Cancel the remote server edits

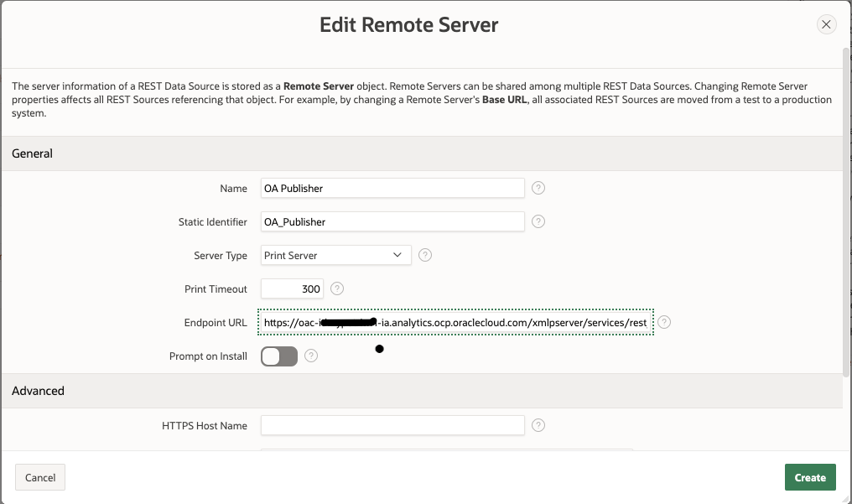[39, 477]
